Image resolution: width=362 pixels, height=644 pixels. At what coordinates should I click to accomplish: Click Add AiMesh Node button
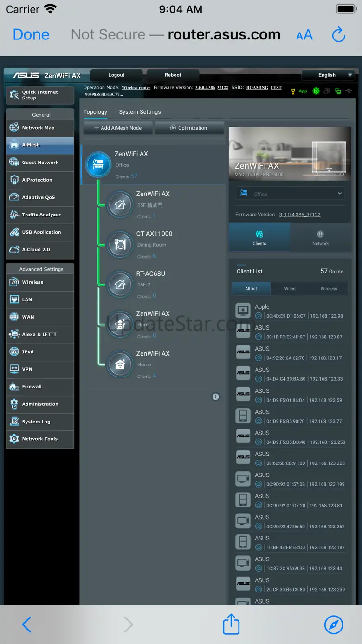pos(118,128)
